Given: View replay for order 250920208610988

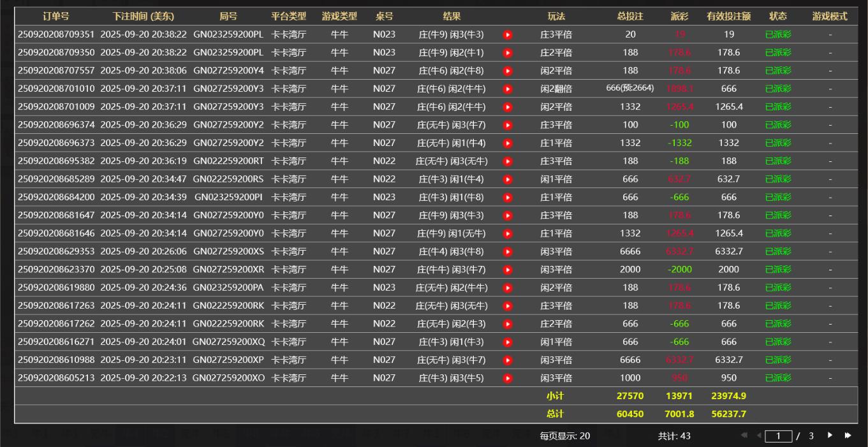Looking at the screenshot, I should point(508,360).
